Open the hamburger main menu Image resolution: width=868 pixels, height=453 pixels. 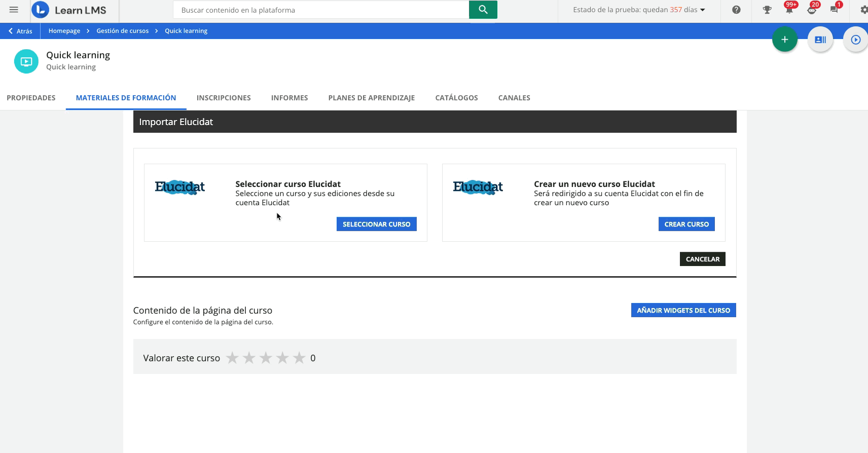click(x=14, y=10)
